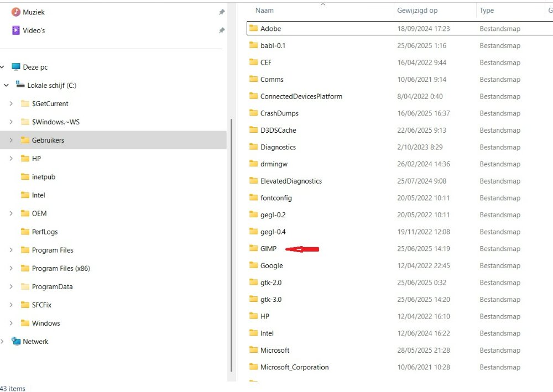553x392 pixels.
Task: Click the Netwerk icon in sidebar
Action: tap(16, 342)
